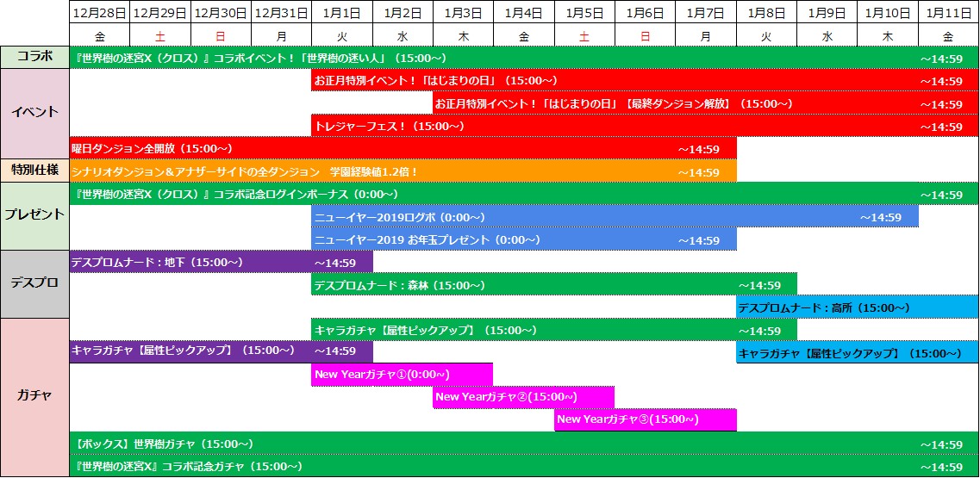This screenshot has width=980, height=478.
Task: Select the イベント category label
Action: 35,113
